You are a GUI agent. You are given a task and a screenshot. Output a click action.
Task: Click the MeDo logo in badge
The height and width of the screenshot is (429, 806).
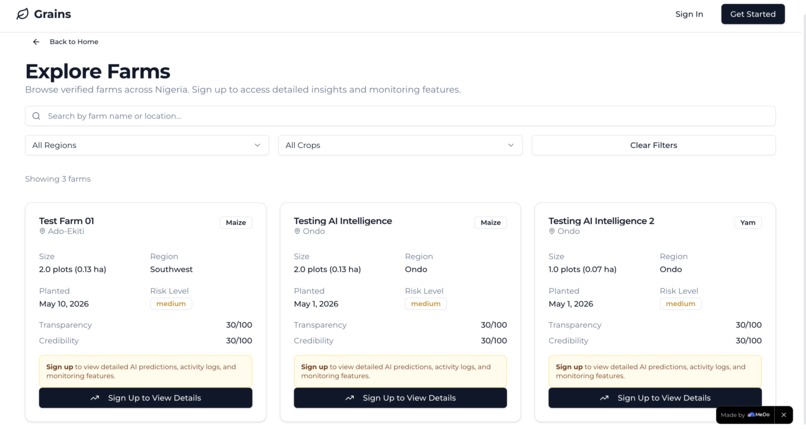(759, 415)
